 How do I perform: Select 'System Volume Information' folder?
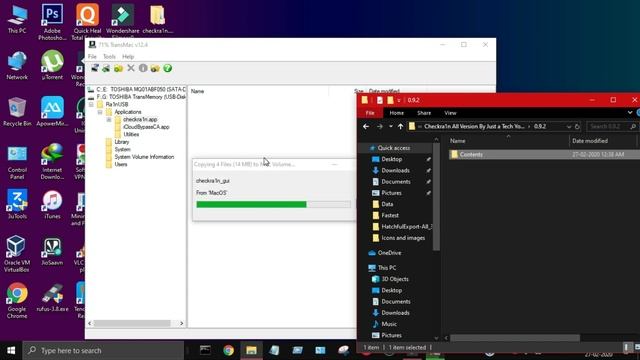pyautogui.click(x=144, y=157)
